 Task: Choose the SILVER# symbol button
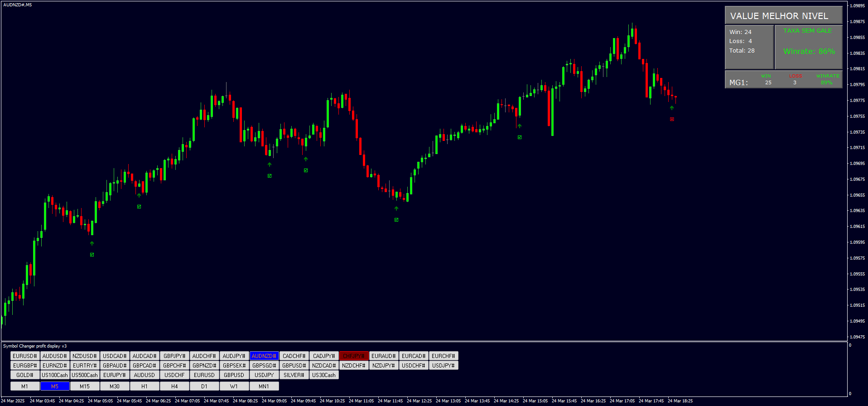294,375
